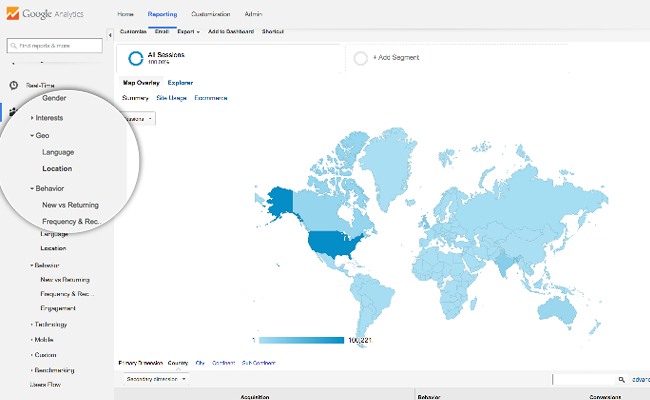650x400 pixels.
Task: Go to the Admin section
Action: point(253,15)
